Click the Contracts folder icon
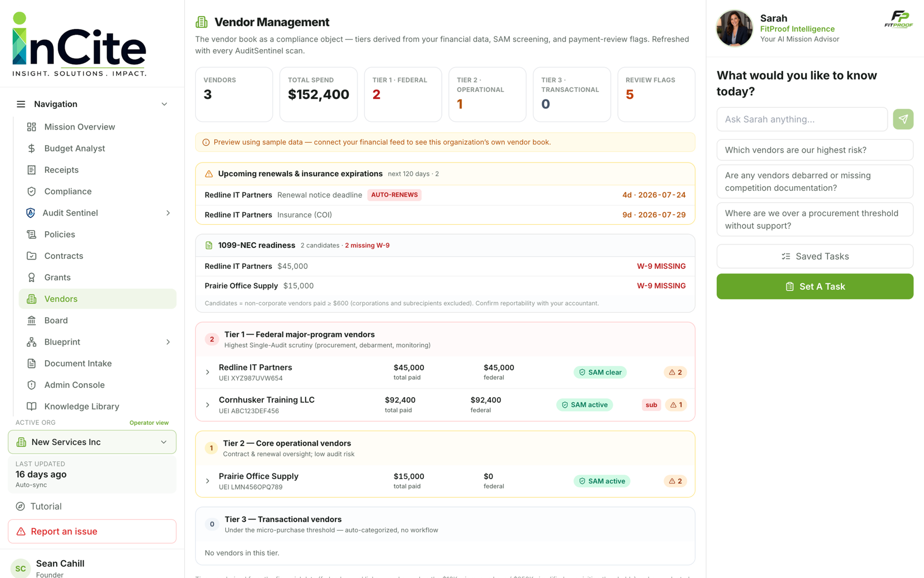Screen dimensions: 924x578 (x=32, y=256)
